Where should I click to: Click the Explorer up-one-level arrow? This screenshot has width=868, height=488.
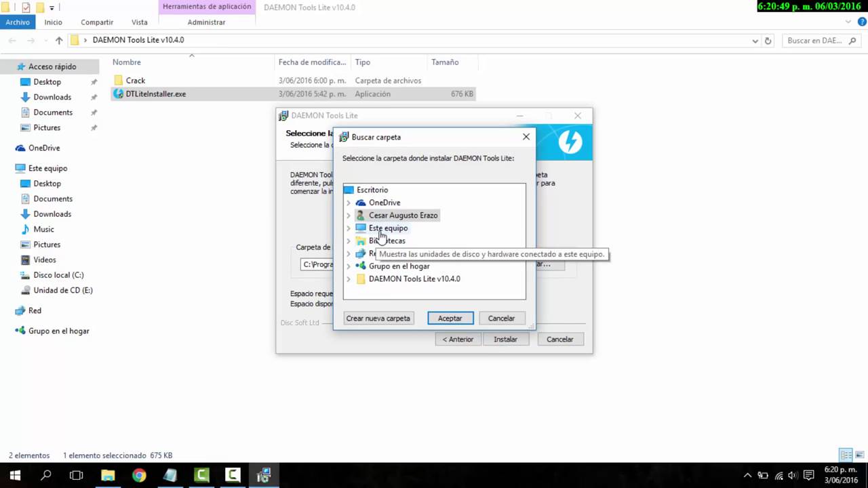tap(59, 41)
